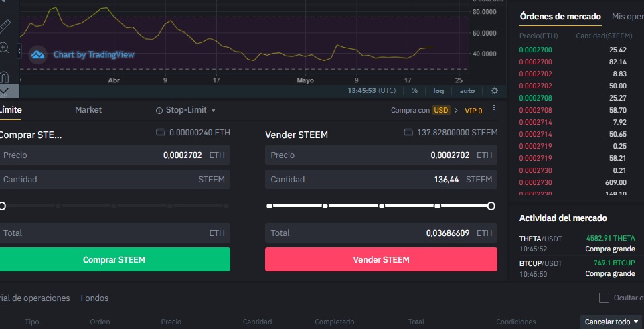This screenshot has width=644, height=329.
Task: Open the VIP 0 level link
Action: click(473, 111)
